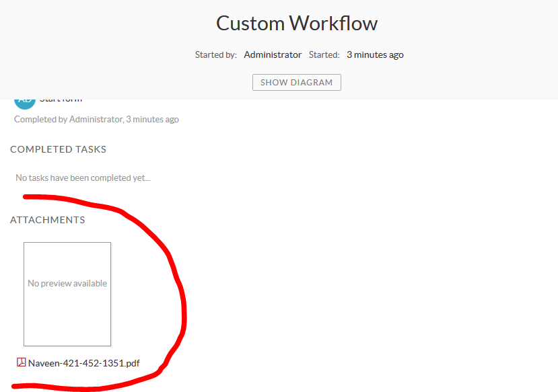
Task: Open the Naveen-421-452-1351.pdf attachment link
Action: point(84,363)
